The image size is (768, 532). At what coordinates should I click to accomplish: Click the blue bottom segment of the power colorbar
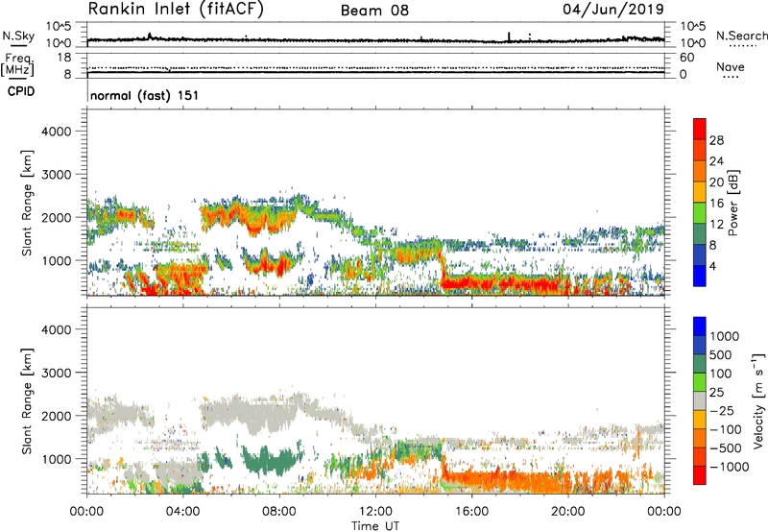click(x=700, y=276)
